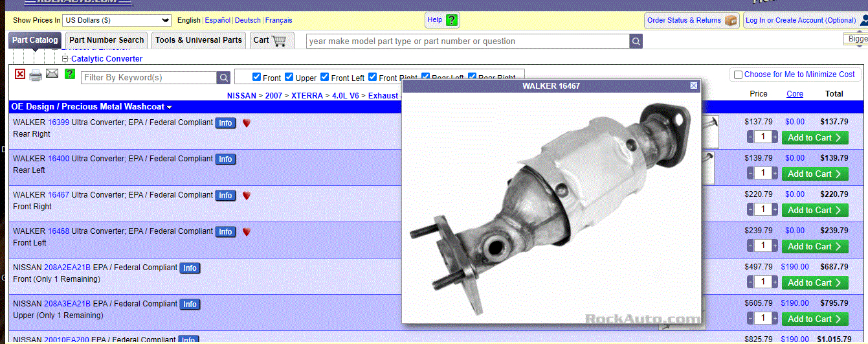Open the Catalytic Converter category link
Image resolution: width=868 pixels, height=344 pixels.
click(x=107, y=59)
